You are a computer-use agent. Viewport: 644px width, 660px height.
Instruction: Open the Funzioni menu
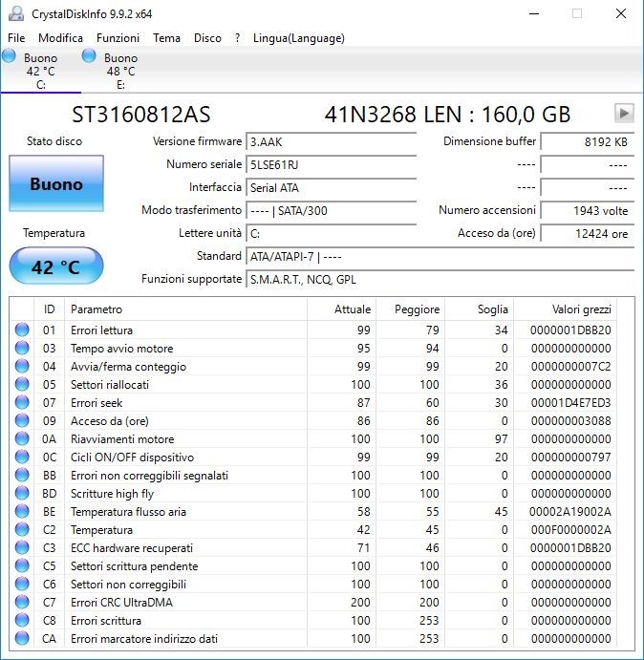(x=118, y=38)
